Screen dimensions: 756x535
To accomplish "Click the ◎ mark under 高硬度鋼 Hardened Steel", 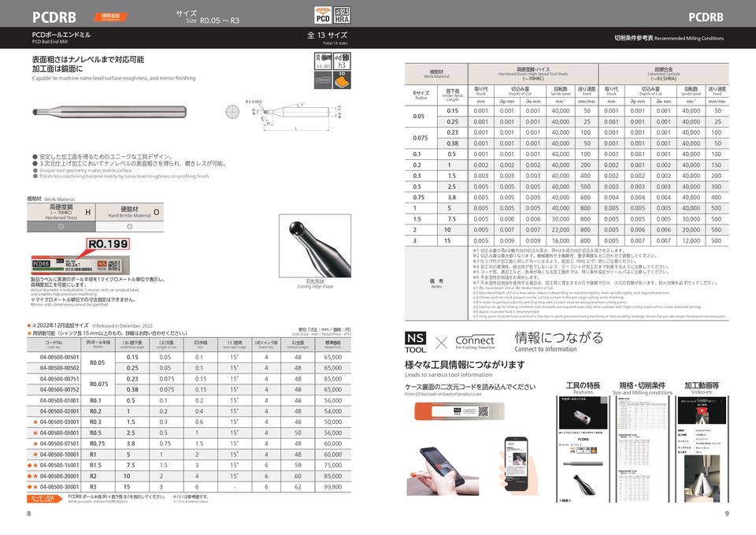I will tap(61, 226).
